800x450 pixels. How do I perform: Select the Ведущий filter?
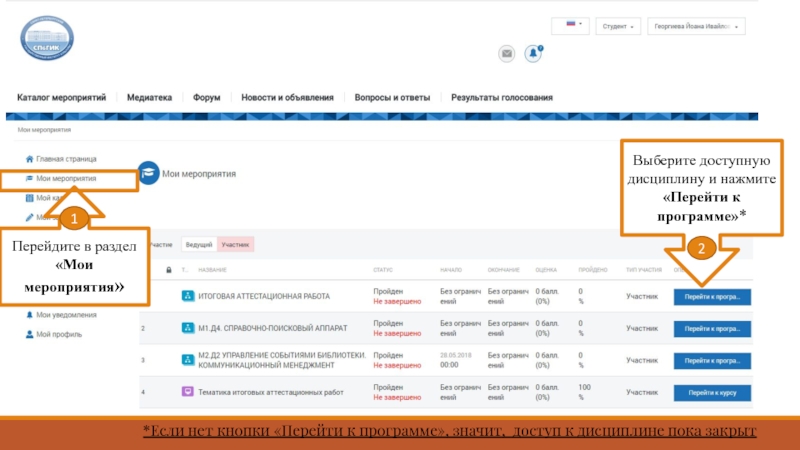[198, 244]
